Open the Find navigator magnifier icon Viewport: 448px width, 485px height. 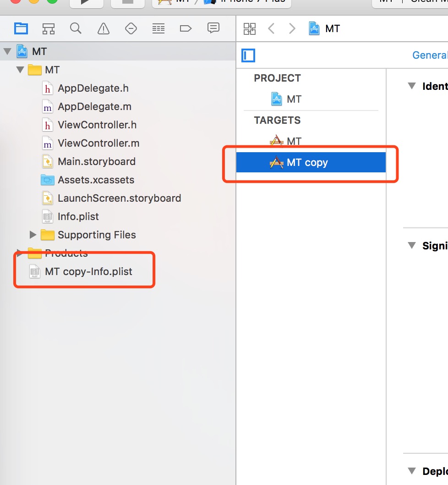click(76, 28)
